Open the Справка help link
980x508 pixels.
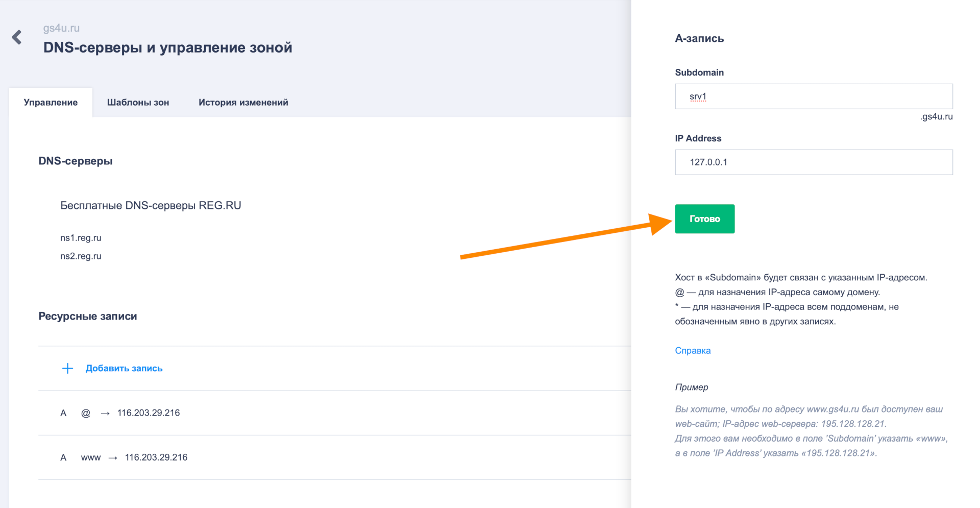(692, 351)
